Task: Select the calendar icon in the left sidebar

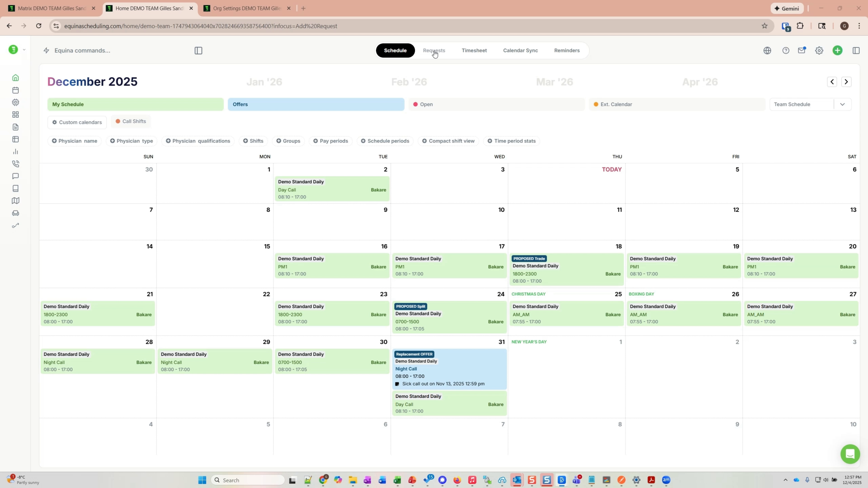Action: coord(16,90)
